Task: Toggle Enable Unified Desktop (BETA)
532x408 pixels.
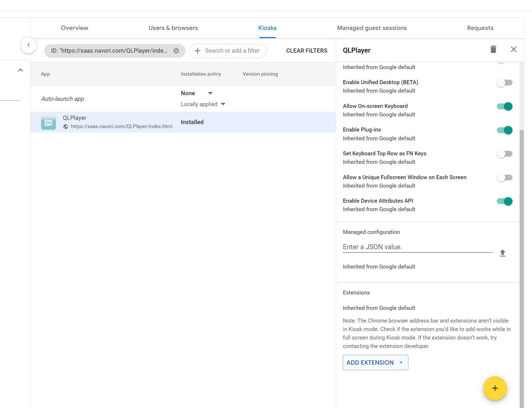Action: [504, 83]
